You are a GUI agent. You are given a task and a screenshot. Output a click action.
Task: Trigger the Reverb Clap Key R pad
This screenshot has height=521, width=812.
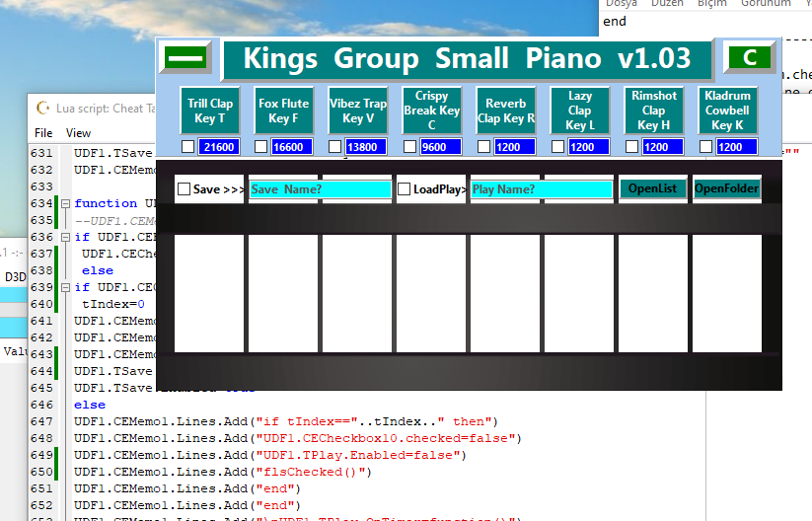point(505,111)
